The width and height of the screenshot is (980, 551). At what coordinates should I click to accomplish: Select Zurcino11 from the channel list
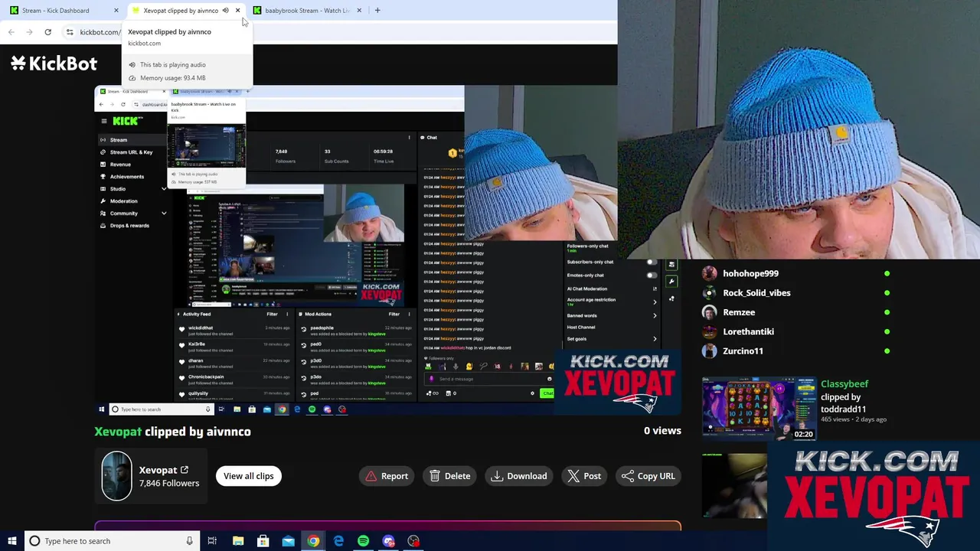[x=743, y=351]
